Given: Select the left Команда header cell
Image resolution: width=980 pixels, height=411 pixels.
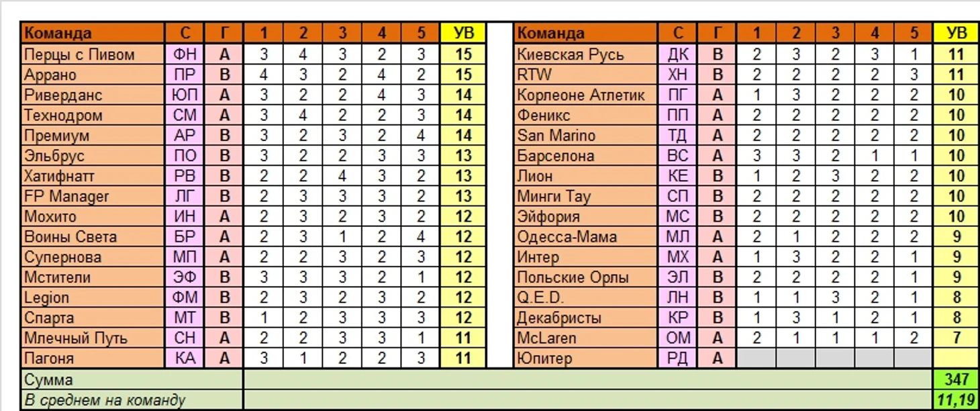Looking at the screenshot, I should [93, 33].
